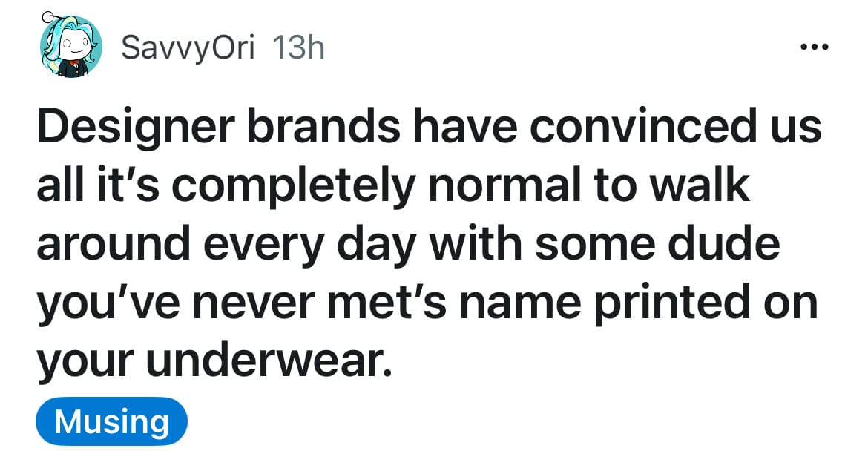Open the SavvyOri user profile link
The width and height of the screenshot is (868, 451).
188,48
